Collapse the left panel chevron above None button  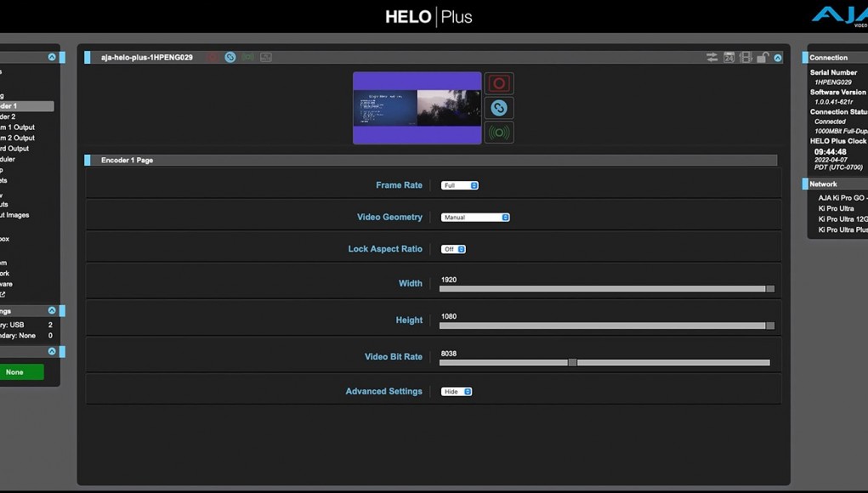click(x=52, y=351)
